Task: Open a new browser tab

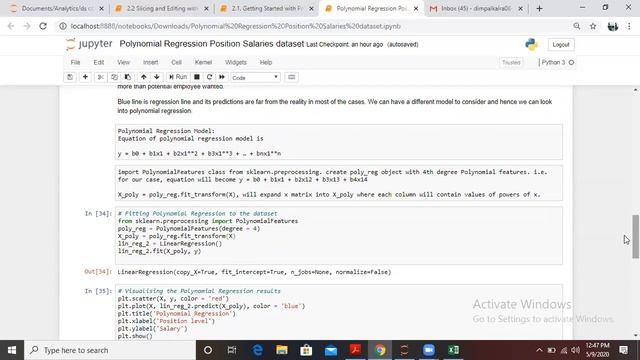Action: point(539,8)
